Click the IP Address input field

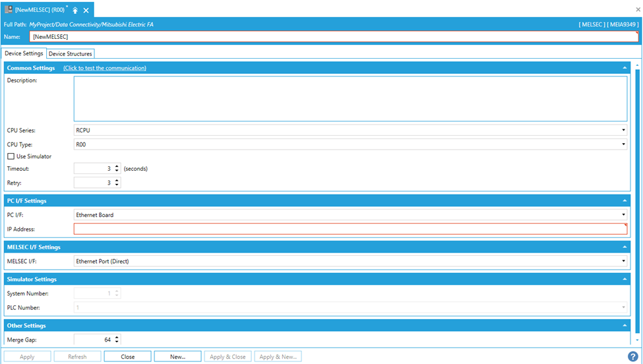(x=351, y=229)
